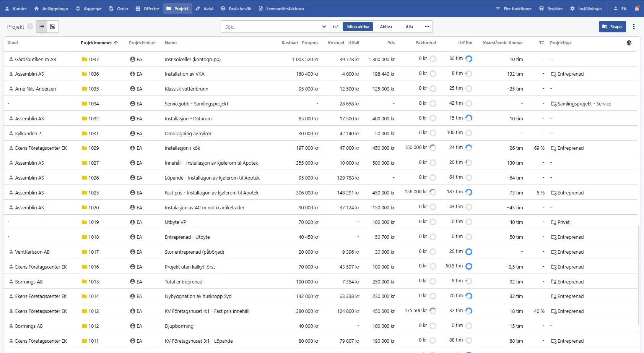644x353 pixels.
Task: Select the Mina aktiva filter
Action: click(358, 27)
